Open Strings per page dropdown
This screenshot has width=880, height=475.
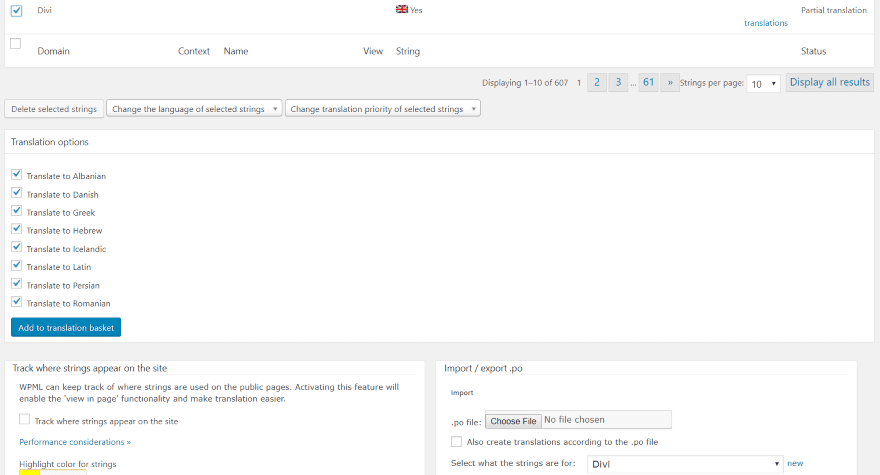(x=764, y=84)
